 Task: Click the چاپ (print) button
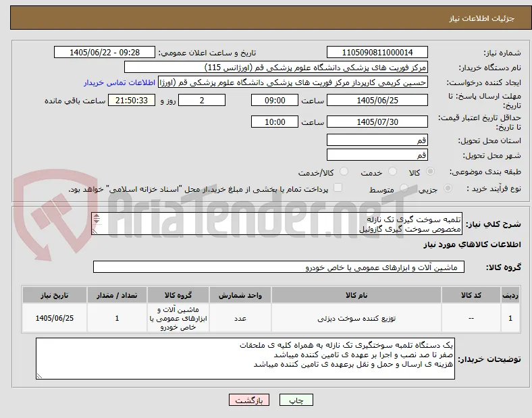(x=296, y=400)
